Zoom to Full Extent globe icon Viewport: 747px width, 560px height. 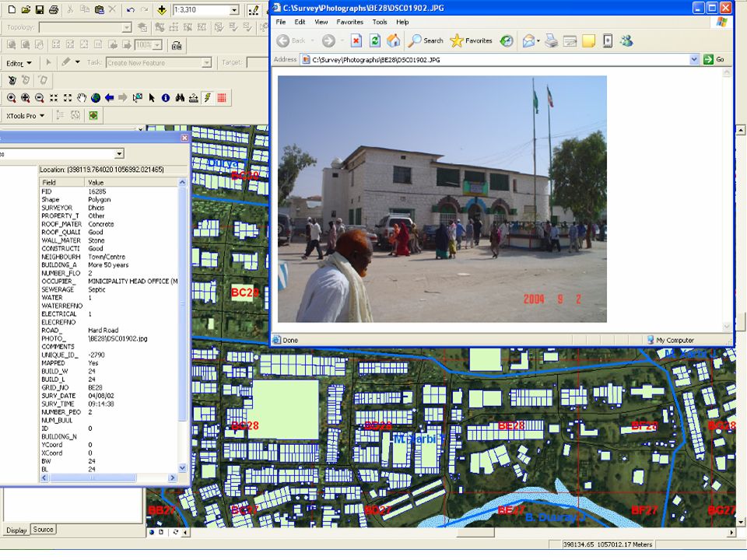click(96, 98)
